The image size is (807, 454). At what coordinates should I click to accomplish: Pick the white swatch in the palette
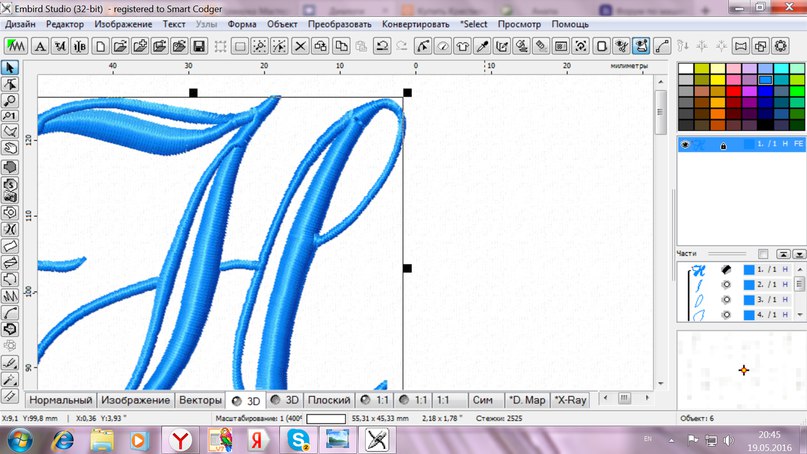coord(685,67)
